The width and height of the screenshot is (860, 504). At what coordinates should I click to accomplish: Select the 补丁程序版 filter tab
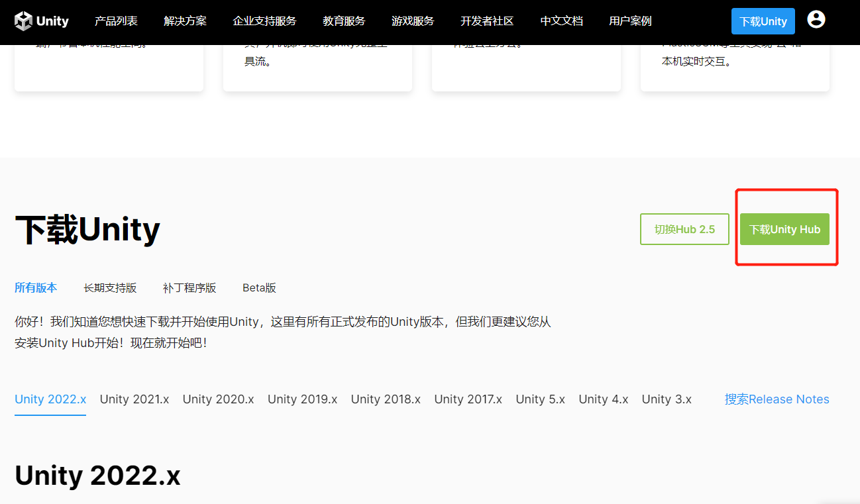(x=189, y=287)
